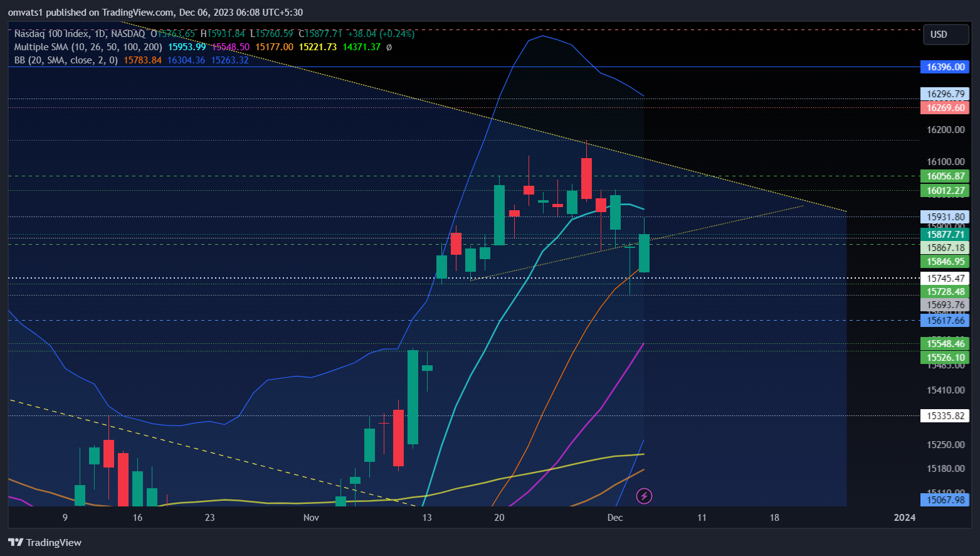Click the red 16269.60 price label

pos(945,108)
